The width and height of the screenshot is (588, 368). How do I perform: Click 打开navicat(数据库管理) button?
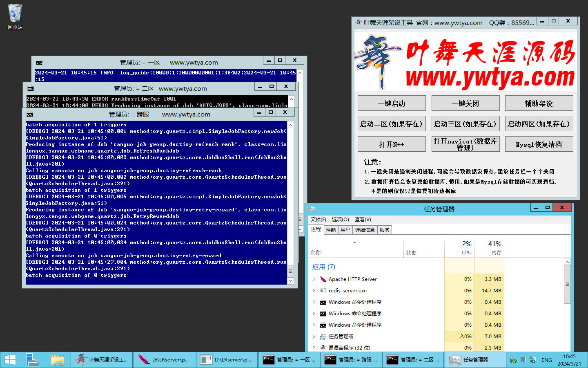(x=465, y=144)
